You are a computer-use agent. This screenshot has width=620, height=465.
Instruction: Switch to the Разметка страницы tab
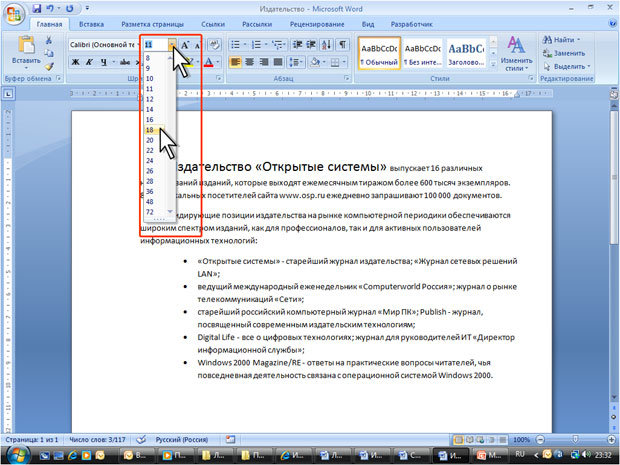coord(152,24)
